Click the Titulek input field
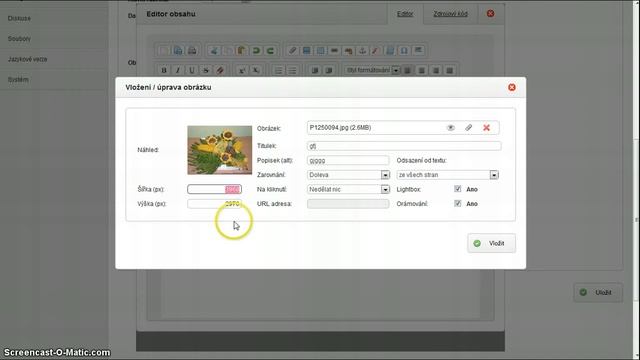Image resolution: width=640 pixels, height=360 pixels. click(404, 146)
